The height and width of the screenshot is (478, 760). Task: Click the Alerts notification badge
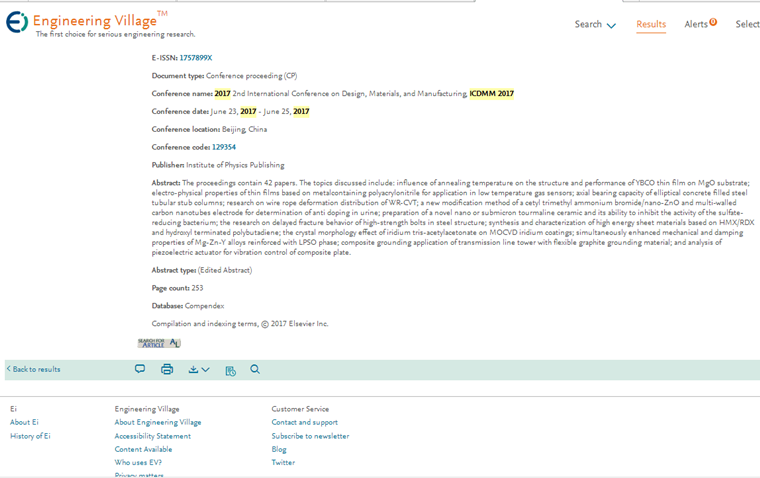click(x=713, y=22)
